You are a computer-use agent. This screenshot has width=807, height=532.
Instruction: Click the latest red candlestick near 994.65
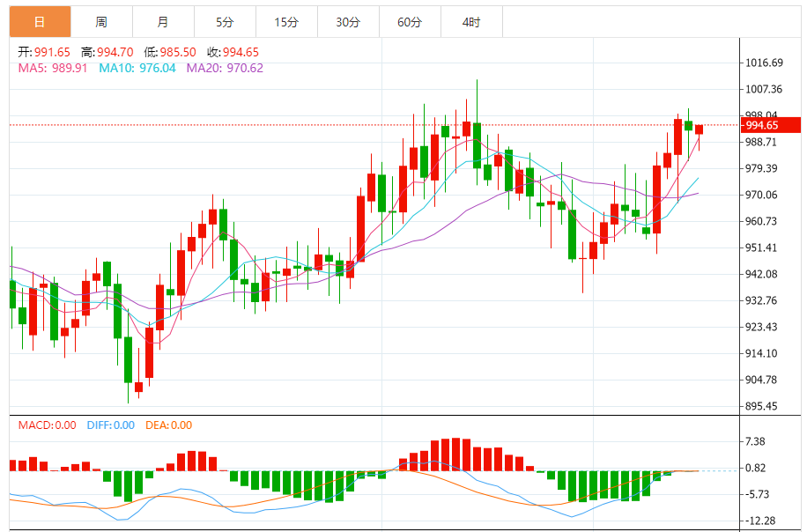(x=699, y=129)
